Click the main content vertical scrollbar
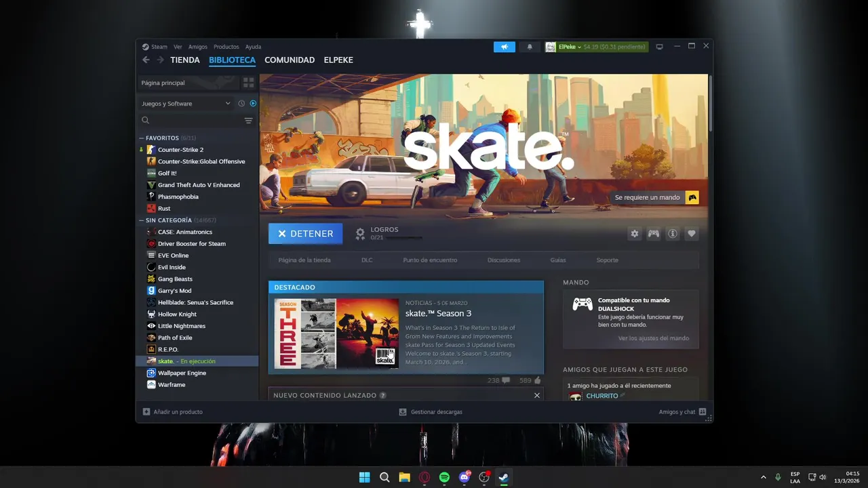Image resolution: width=868 pixels, height=488 pixels. point(710,103)
